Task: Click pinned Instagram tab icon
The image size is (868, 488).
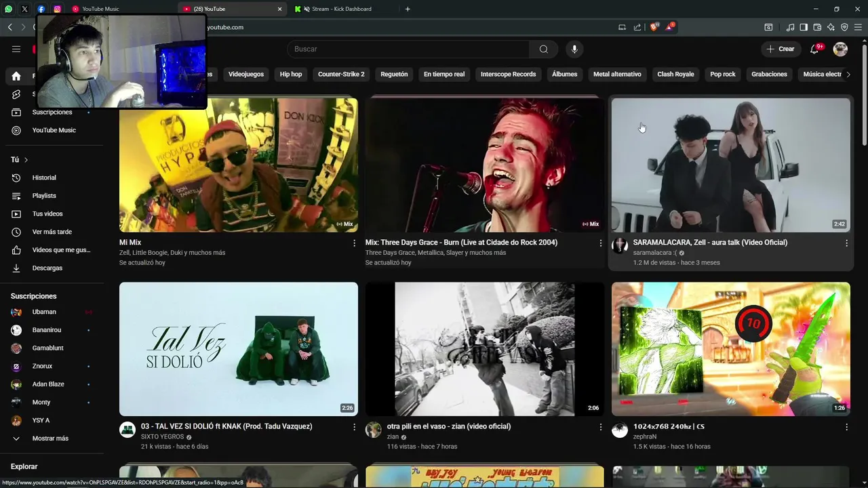Action: [x=57, y=9]
